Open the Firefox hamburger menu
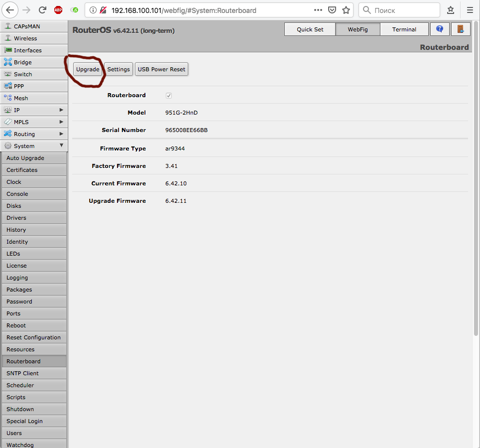Image resolution: width=480 pixels, height=448 pixels. [x=470, y=10]
